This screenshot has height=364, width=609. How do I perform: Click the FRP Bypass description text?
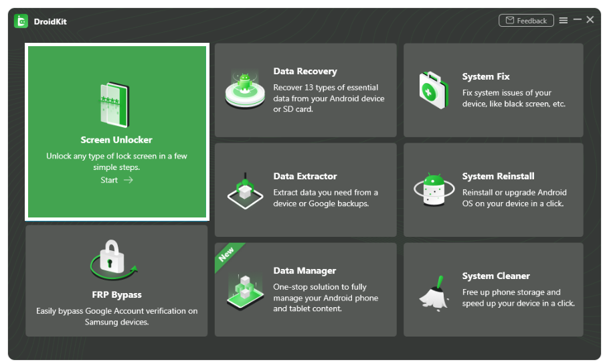116,316
